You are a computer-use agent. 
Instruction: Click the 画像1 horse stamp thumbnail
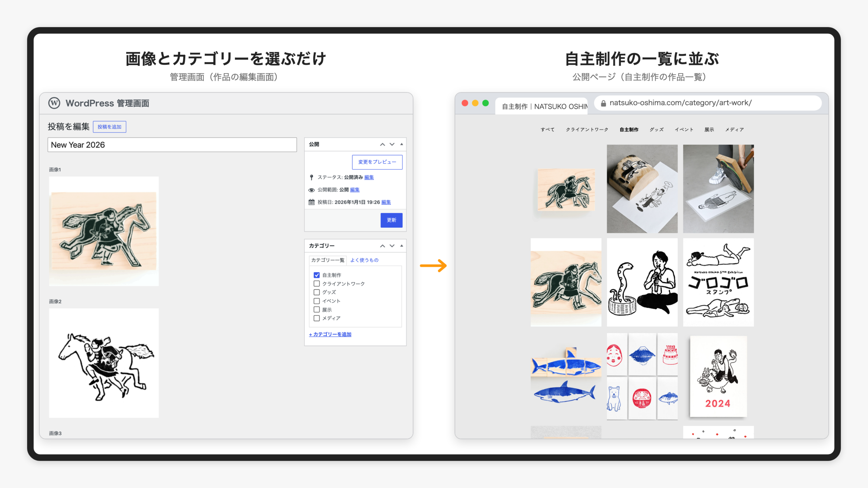104,231
